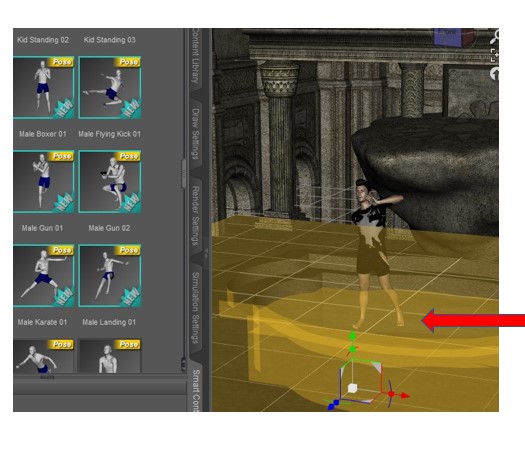Select the Male Boxer 01 pose thumbnail
This screenshot has height=456, width=525.
point(44,87)
